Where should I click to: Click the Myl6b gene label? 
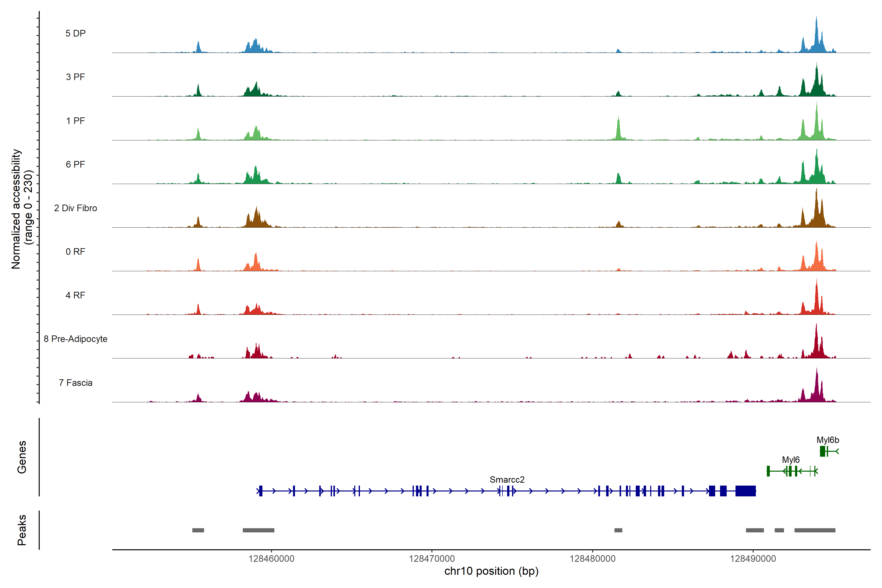[x=828, y=440]
